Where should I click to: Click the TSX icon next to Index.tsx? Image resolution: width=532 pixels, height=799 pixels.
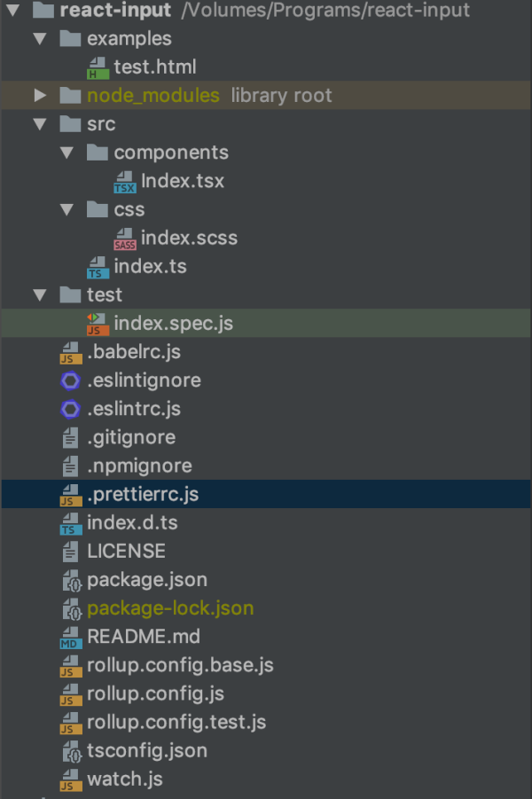coord(125,182)
